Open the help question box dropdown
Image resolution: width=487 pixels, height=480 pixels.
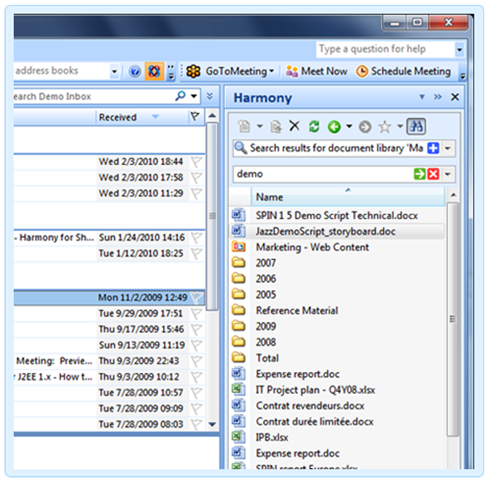[459, 50]
